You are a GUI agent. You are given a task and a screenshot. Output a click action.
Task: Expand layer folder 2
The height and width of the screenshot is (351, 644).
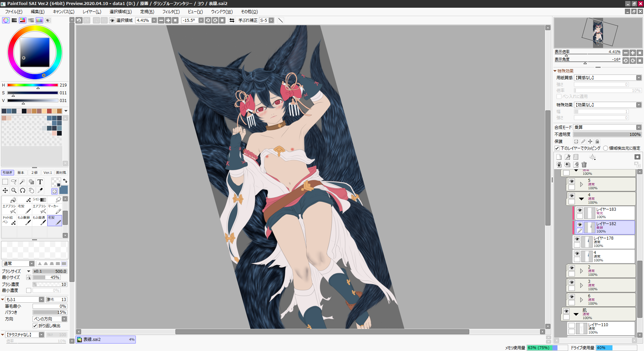[x=581, y=271]
